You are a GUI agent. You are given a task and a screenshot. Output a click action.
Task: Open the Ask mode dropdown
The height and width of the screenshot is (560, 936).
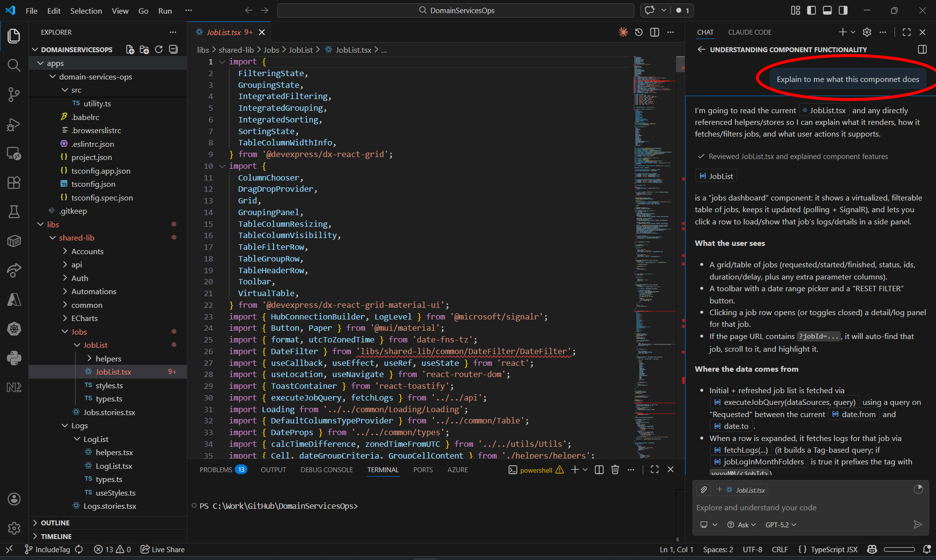coord(741,524)
